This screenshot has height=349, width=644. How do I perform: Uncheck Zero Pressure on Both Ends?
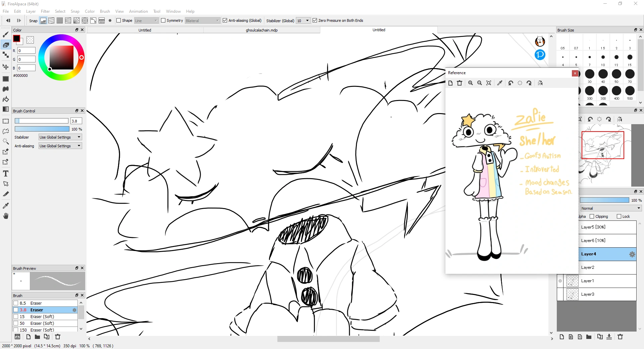[x=315, y=20]
